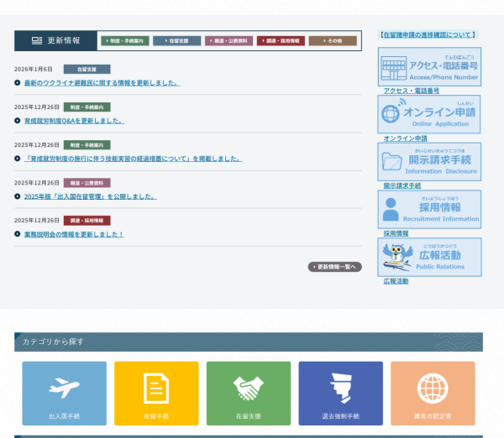Open the 2025年版「出入国在留管理」 link
Image resolution: width=504 pixels, height=438 pixels.
[91, 196]
